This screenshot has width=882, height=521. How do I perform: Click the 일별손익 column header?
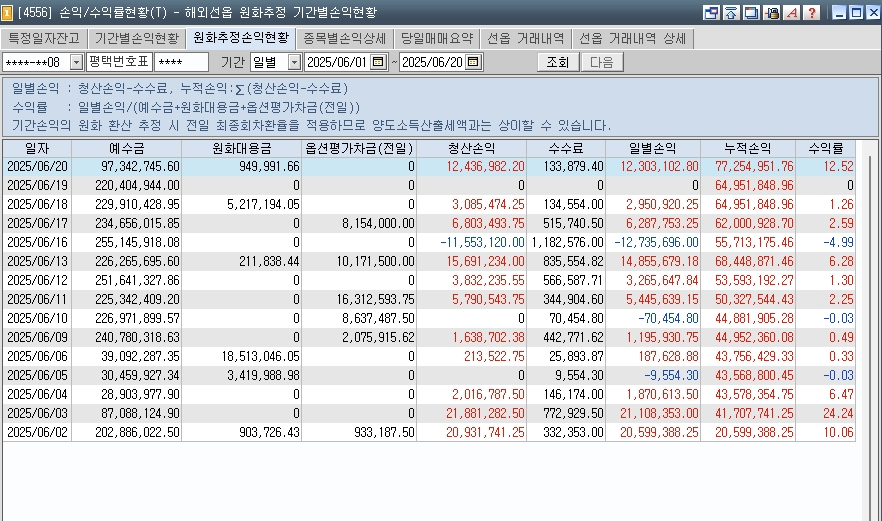[x=653, y=149]
